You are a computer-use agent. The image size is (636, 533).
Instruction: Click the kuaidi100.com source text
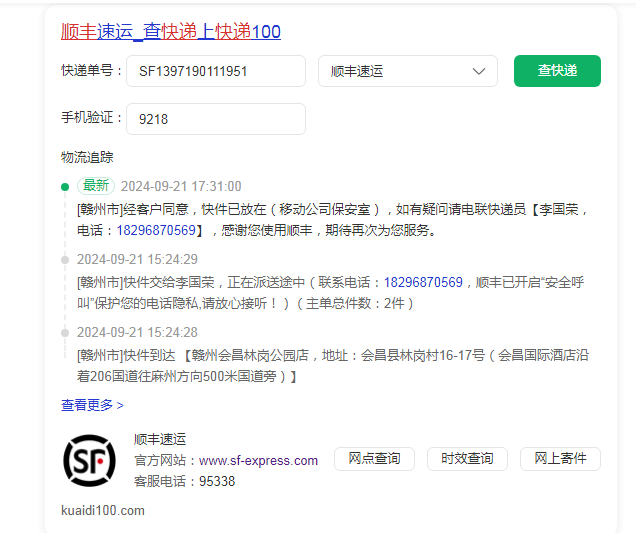[x=103, y=511]
